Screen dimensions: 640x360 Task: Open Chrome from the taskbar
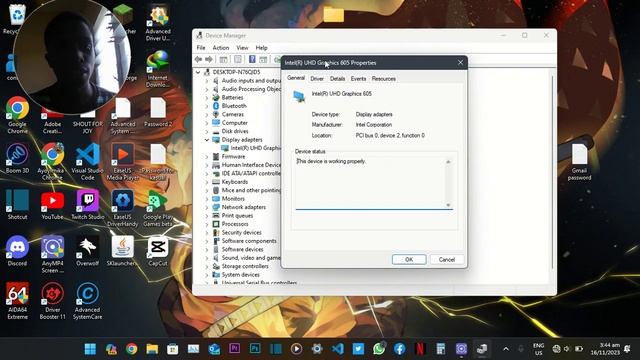(x=131, y=349)
